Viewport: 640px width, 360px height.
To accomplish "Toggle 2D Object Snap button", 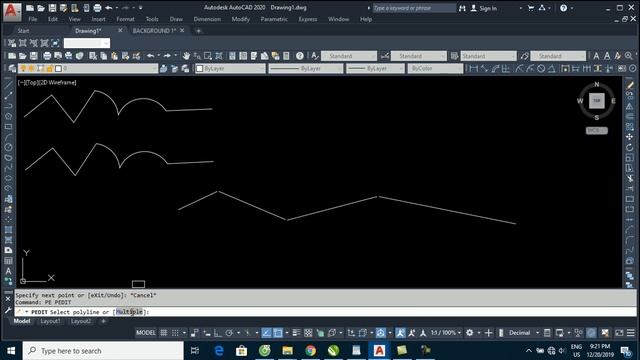I will coord(278,333).
